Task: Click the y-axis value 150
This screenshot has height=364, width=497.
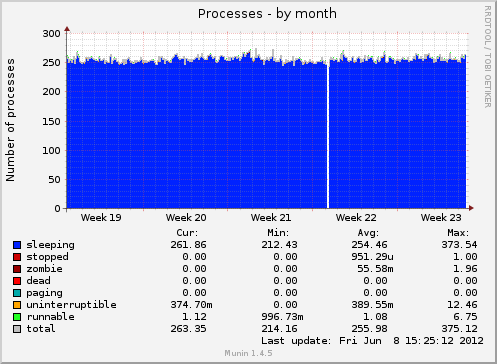Action: coord(51,121)
